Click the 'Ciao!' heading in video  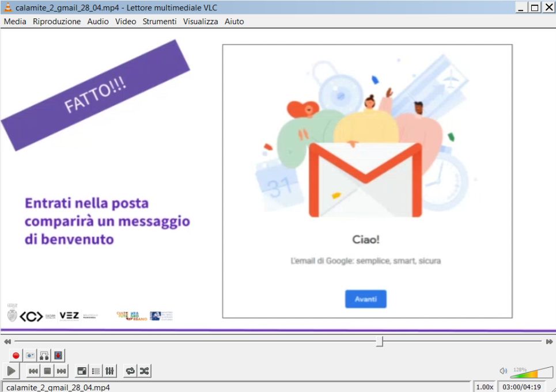point(366,239)
